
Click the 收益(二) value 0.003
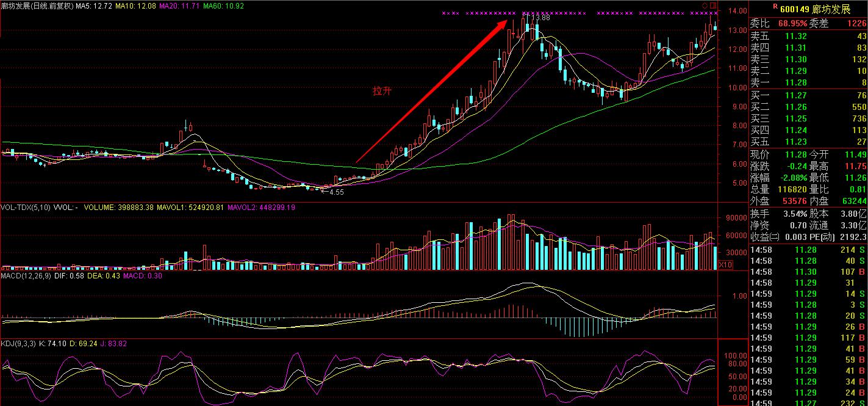pyautogui.click(x=795, y=237)
